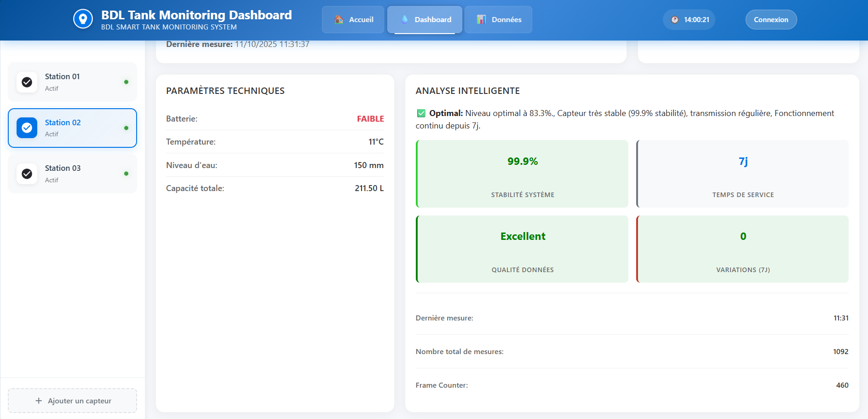Click the house icon on Accueil
Image resolution: width=868 pixels, height=419 pixels.
tap(339, 19)
